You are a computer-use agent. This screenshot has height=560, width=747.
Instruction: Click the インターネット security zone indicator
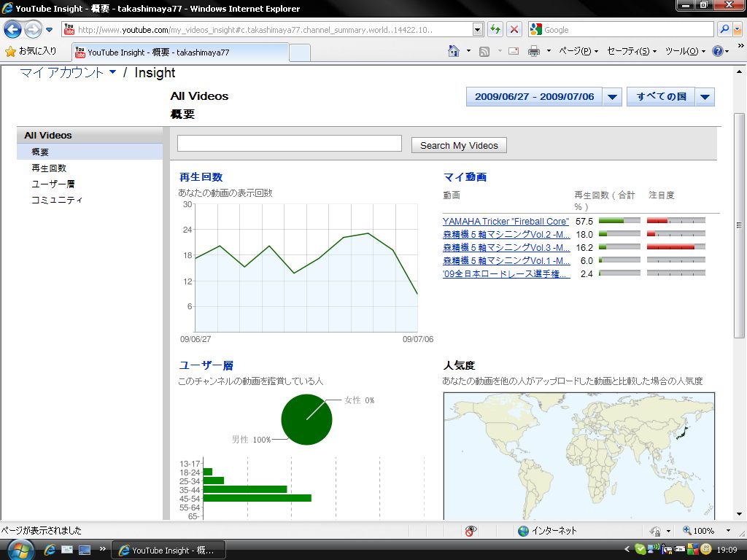pos(547,531)
